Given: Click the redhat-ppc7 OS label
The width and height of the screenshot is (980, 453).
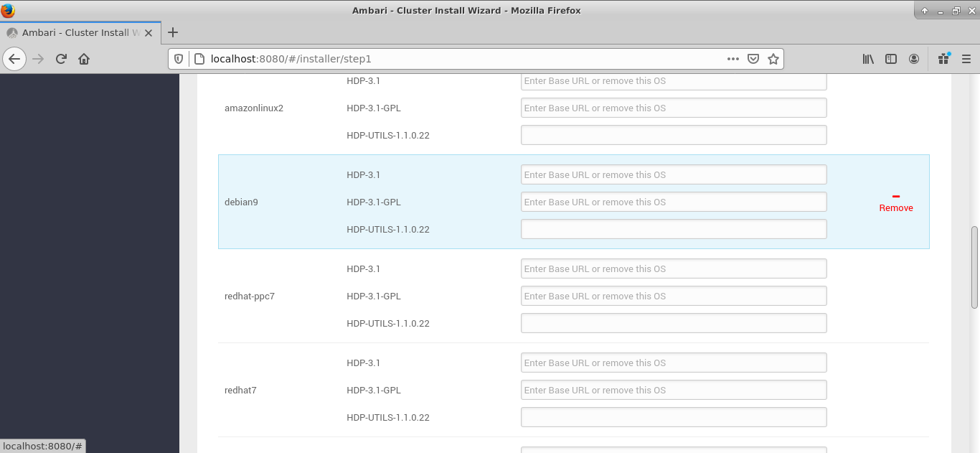Looking at the screenshot, I should click(250, 296).
